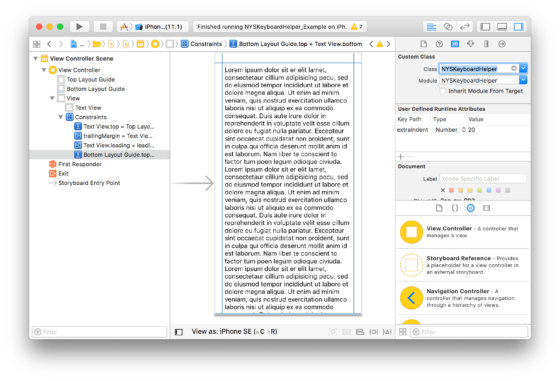560x381 pixels.
Task: Show the Object library tab
Action: (470, 208)
